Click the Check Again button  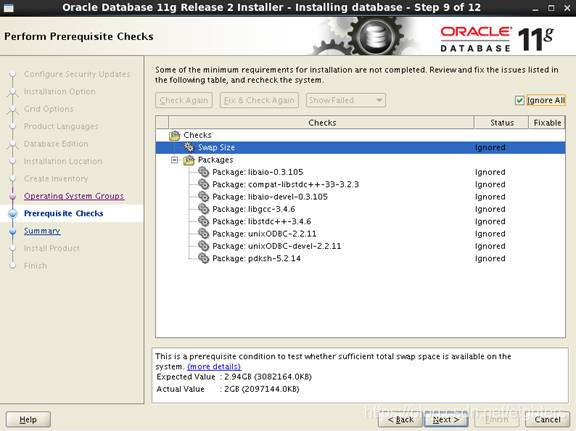pos(184,100)
